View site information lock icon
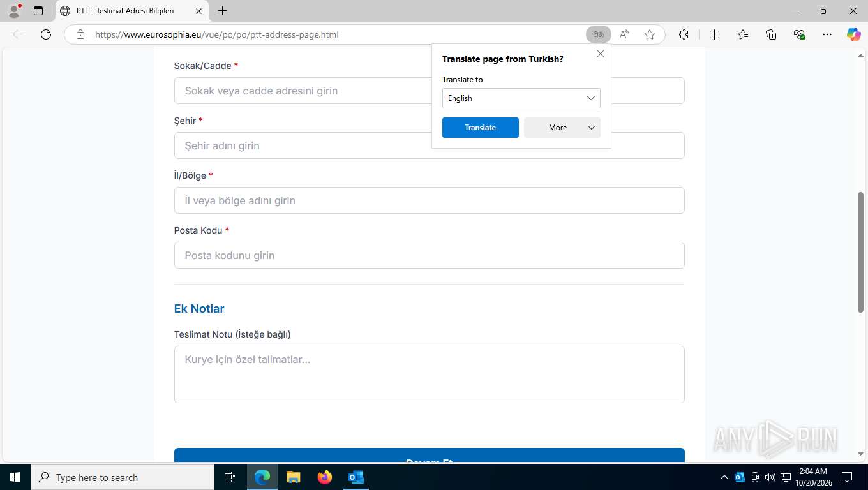The image size is (868, 490). (x=80, y=34)
